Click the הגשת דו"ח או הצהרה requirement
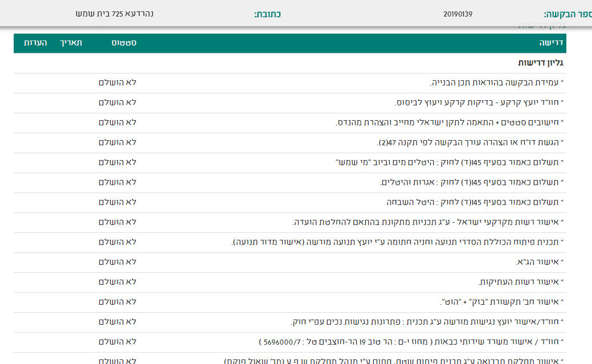The width and height of the screenshot is (592, 364). coord(470,143)
